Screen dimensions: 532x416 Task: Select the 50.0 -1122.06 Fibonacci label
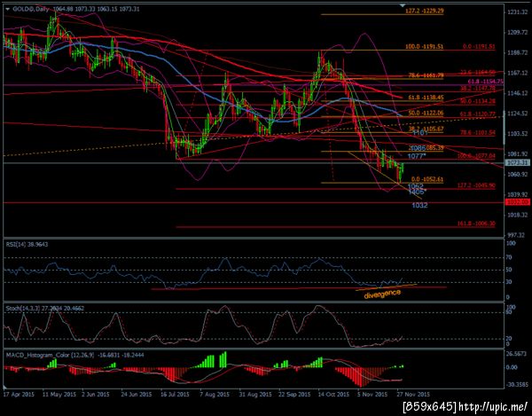[x=426, y=113]
